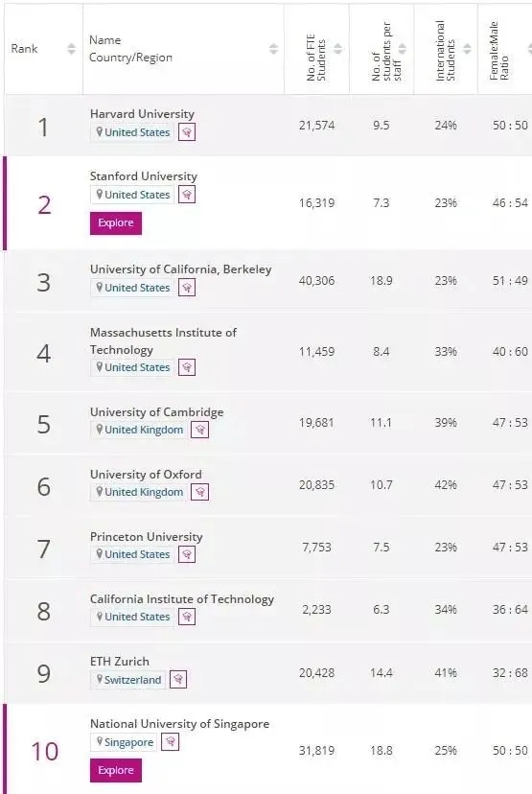Viewport: 532px width, 794px height.
Task: Click Switzerland location tag for ETH Zurich
Action: [x=129, y=680]
